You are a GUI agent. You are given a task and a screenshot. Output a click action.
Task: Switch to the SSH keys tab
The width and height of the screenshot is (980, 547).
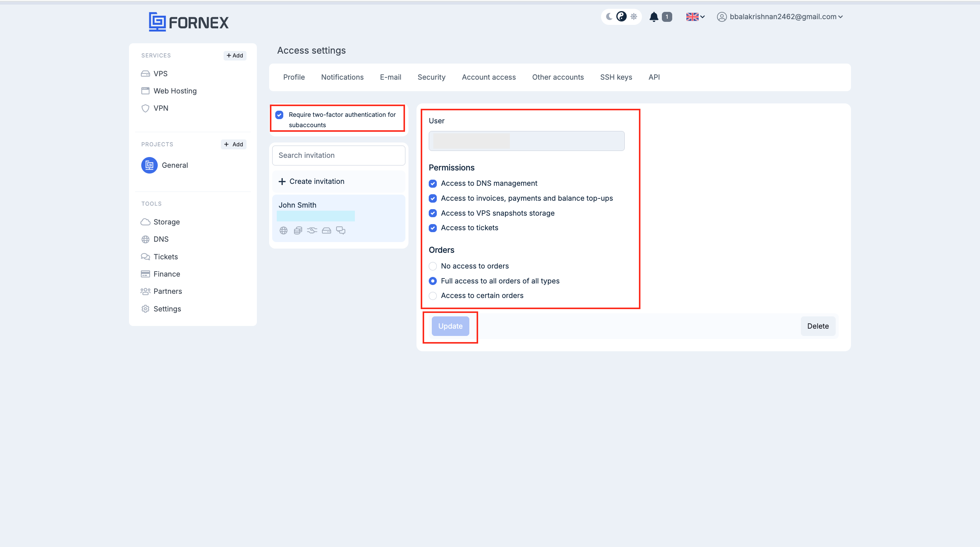click(616, 77)
